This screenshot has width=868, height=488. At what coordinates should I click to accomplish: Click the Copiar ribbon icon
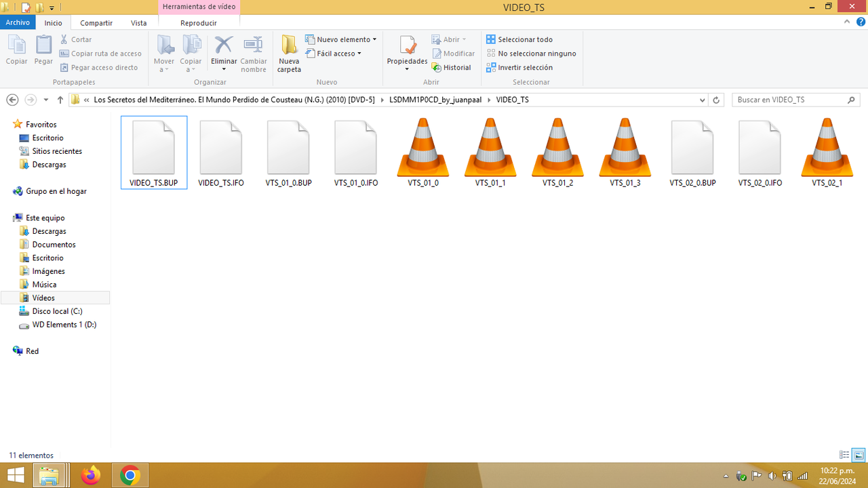[16, 50]
